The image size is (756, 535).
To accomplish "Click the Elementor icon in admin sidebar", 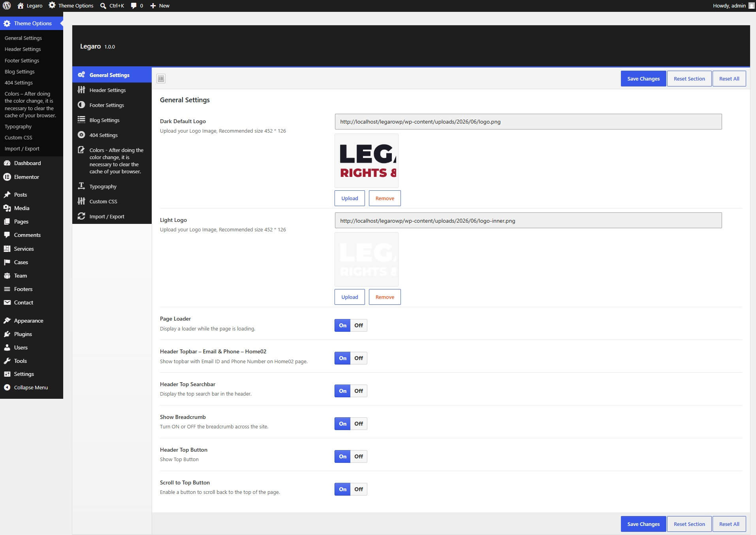I will point(7,177).
